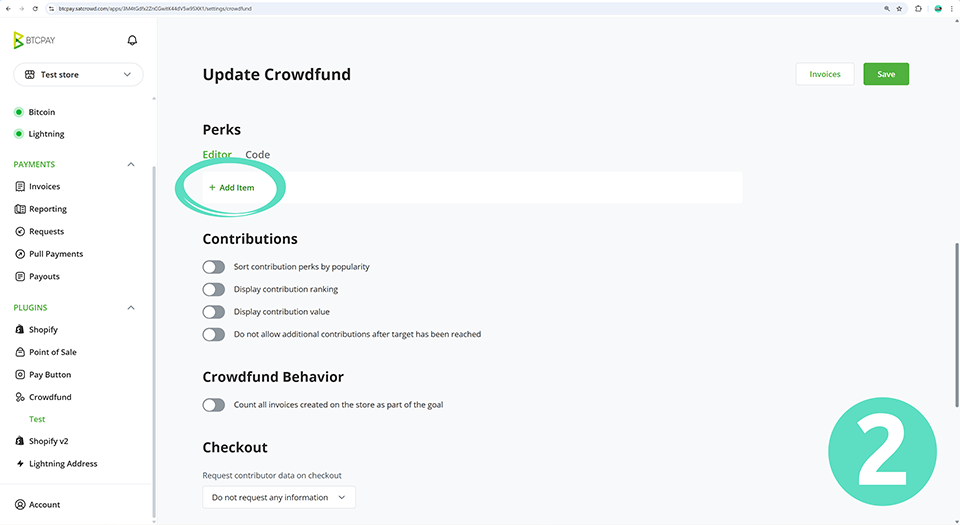Select the Editor tab under Perks

pos(217,155)
